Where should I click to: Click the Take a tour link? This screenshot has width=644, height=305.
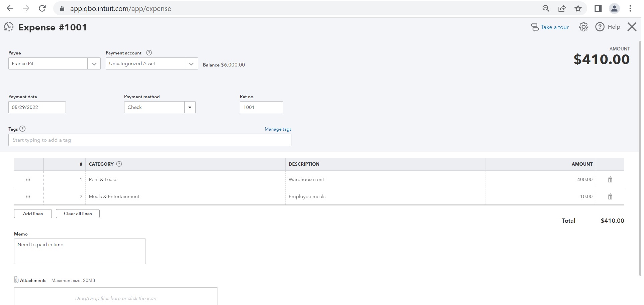click(554, 27)
